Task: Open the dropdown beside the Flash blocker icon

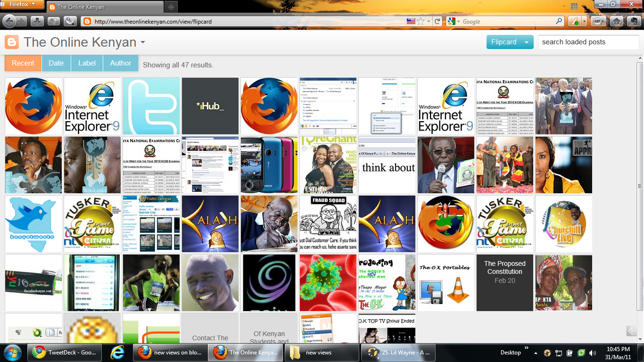Action: click(585, 21)
